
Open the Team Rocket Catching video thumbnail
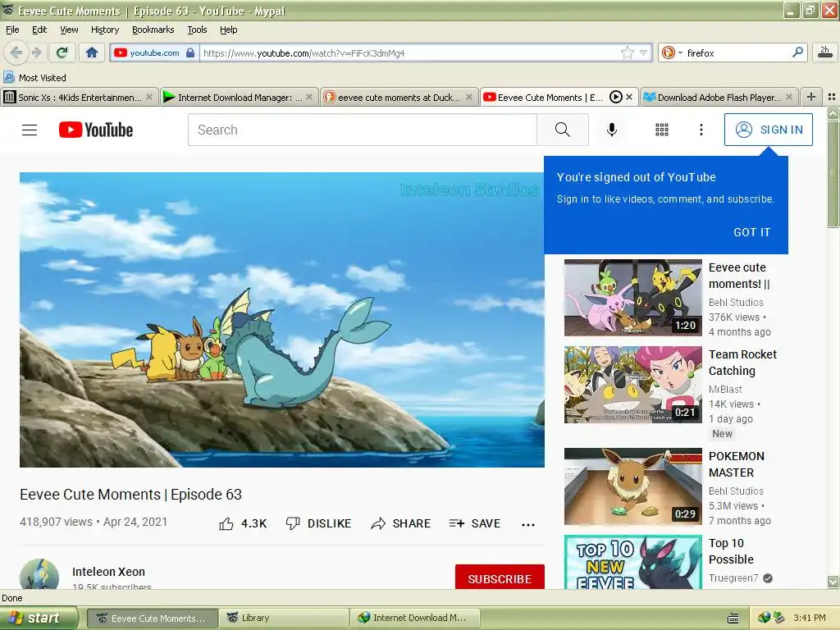click(632, 384)
